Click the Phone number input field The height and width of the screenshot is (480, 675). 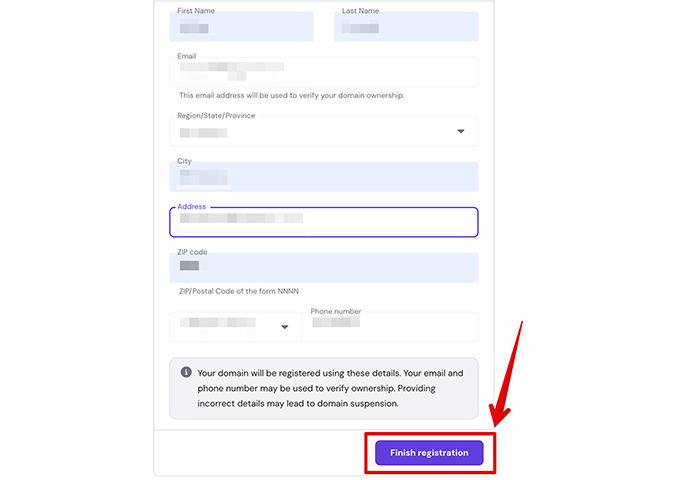tap(390, 327)
